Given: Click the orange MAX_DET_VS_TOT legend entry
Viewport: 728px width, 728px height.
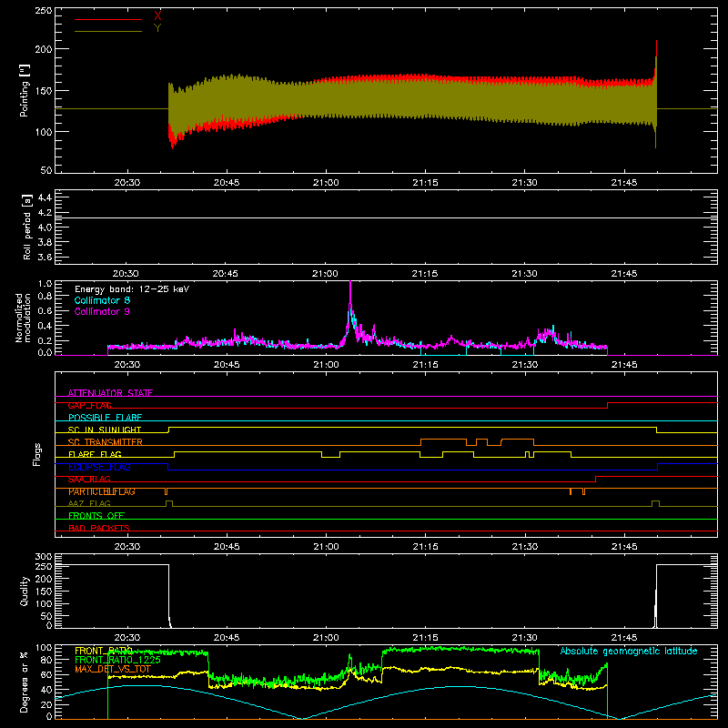Looking at the screenshot, I should tap(113, 669).
